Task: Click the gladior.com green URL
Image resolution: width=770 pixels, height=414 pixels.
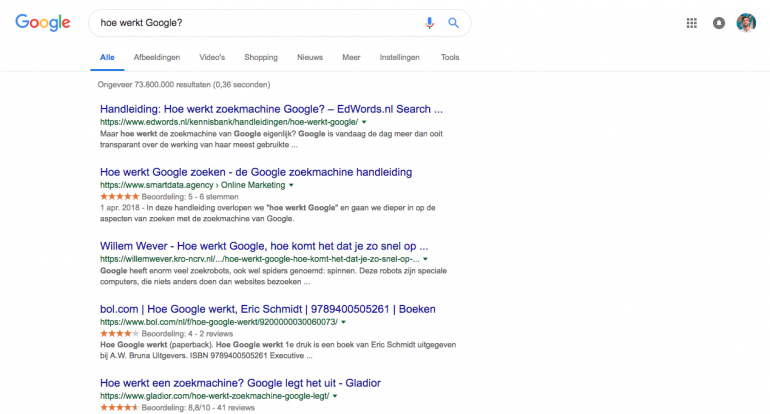Action: [x=215, y=396]
